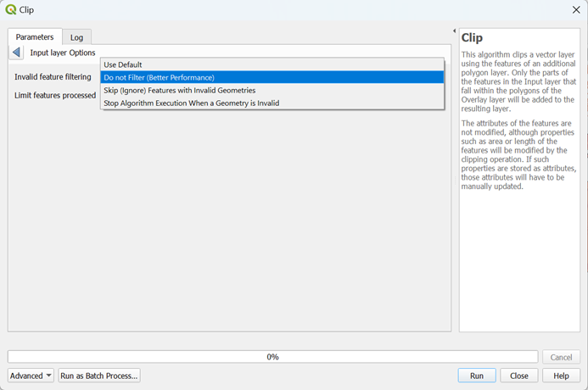Collapse the help panel using the small triangle
The width and height of the screenshot is (588, 390).
[454, 31]
